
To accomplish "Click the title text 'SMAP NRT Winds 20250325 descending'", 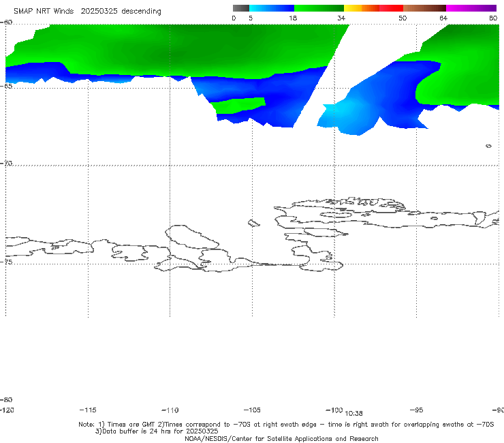I will [87, 12].
